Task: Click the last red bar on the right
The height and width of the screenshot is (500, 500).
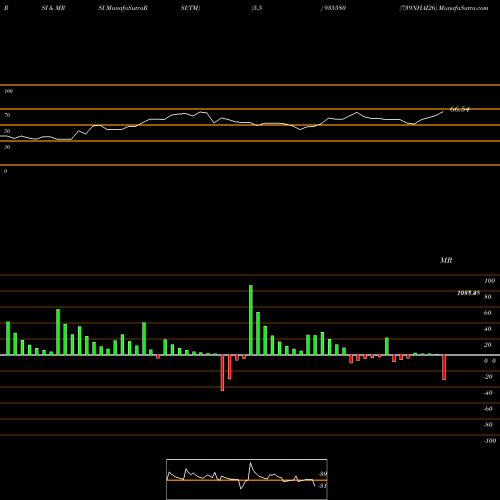Action: [444, 367]
